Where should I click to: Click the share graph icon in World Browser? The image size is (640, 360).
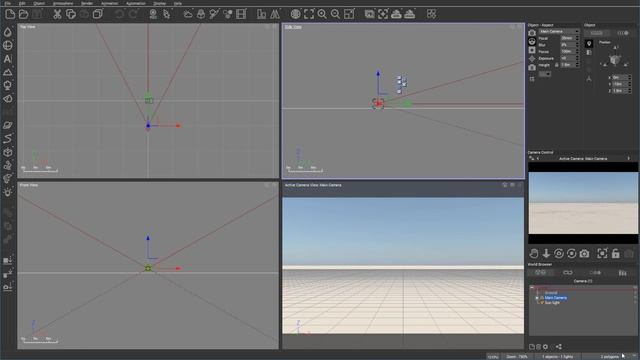[559, 347]
